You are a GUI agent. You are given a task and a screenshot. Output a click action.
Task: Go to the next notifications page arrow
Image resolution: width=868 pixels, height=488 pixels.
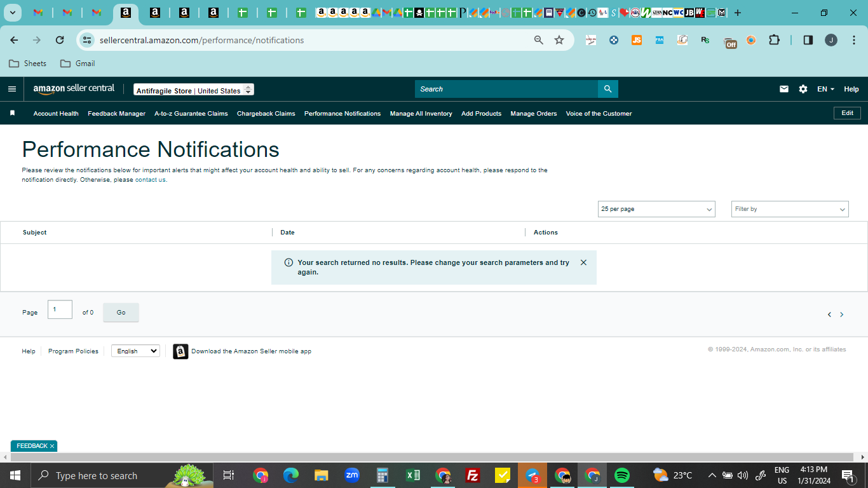[x=842, y=315]
